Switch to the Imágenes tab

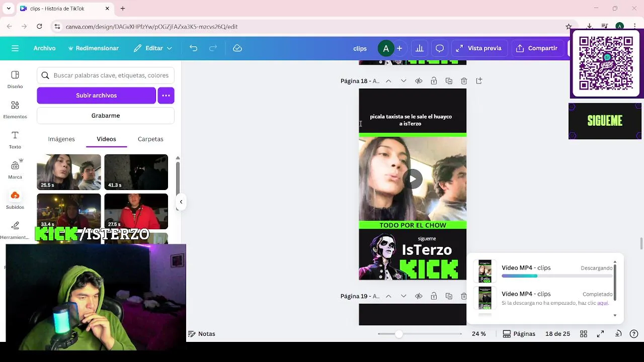click(x=61, y=139)
